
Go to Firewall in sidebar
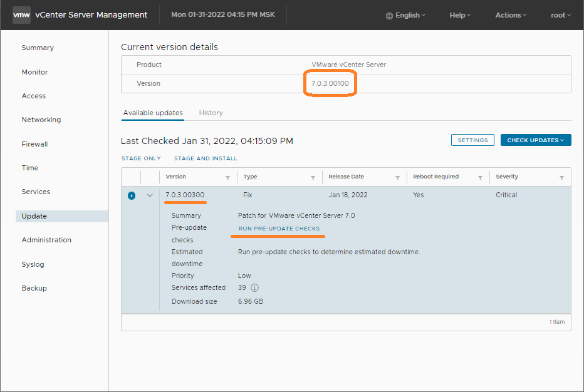pyautogui.click(x=34, y=144)
